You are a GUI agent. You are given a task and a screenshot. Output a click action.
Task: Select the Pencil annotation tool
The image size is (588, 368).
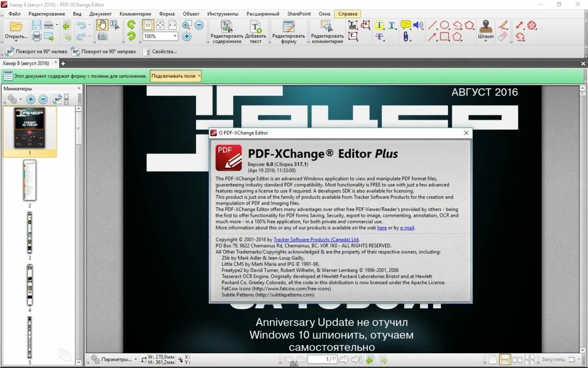(x=503, y=26)
